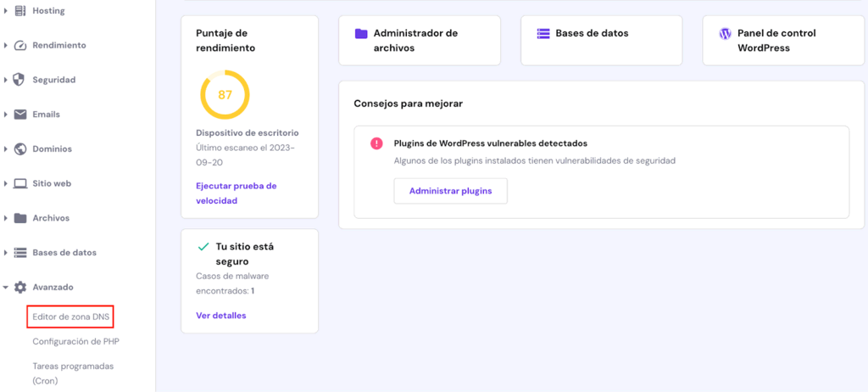Click the Sitio web laptop icon
The height and width of the screenshot is (392, 868).
coord(20,183)
